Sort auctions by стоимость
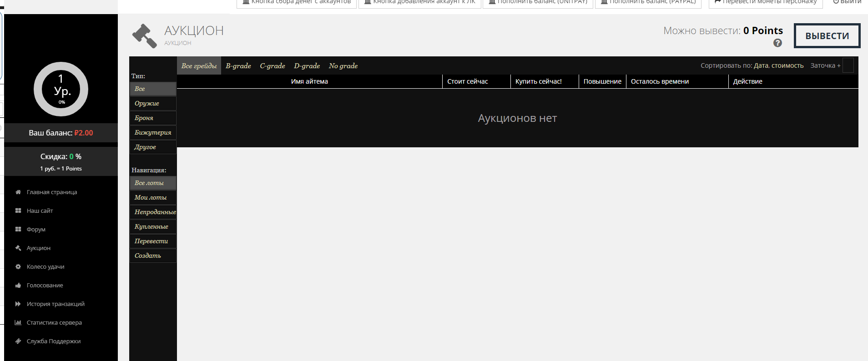This screenshot has width=868, height=361. [787, 65]
